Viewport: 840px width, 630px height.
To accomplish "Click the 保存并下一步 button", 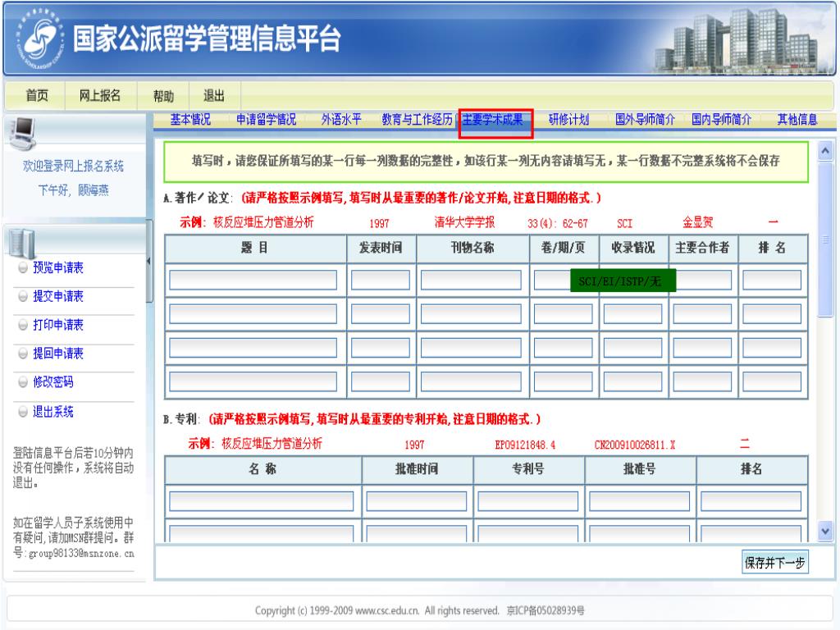I will 774,563.
